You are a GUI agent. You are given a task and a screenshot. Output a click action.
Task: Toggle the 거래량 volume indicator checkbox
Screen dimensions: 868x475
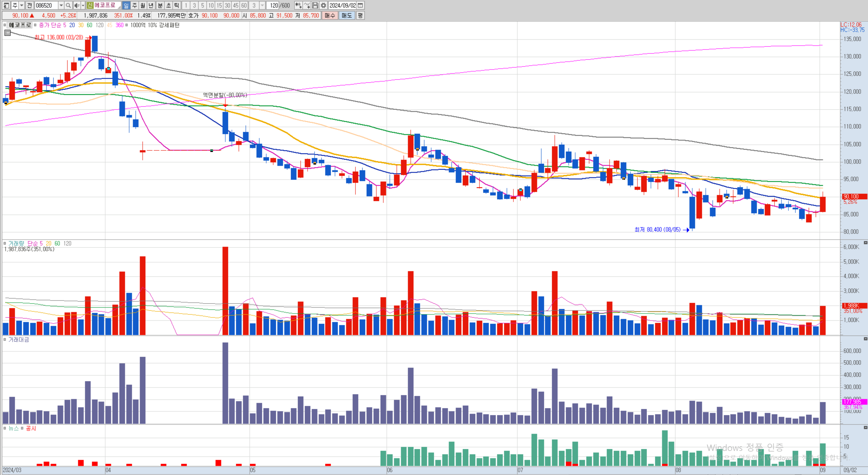[x=5, y=243]
